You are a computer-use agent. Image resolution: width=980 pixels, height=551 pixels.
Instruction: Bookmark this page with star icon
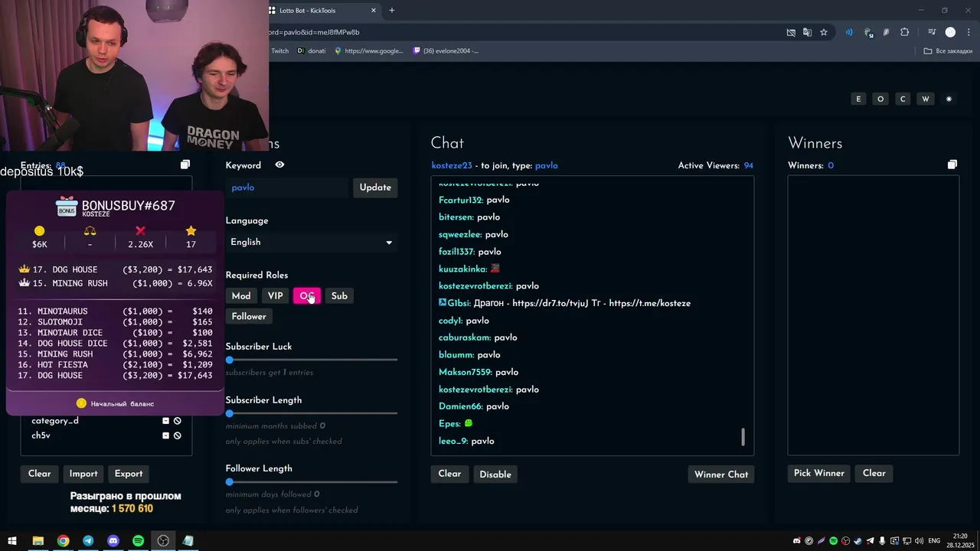pos(824,32)
